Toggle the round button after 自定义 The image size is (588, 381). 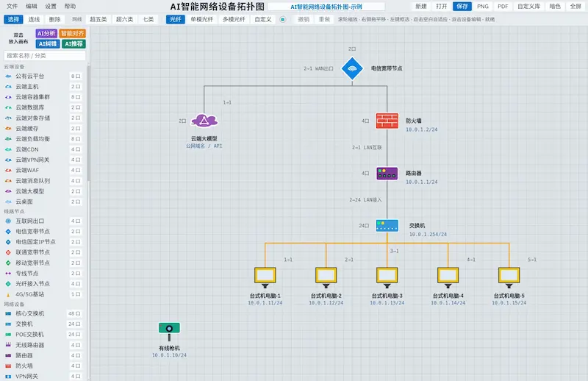pyautogui.click(x=283, y=19)
